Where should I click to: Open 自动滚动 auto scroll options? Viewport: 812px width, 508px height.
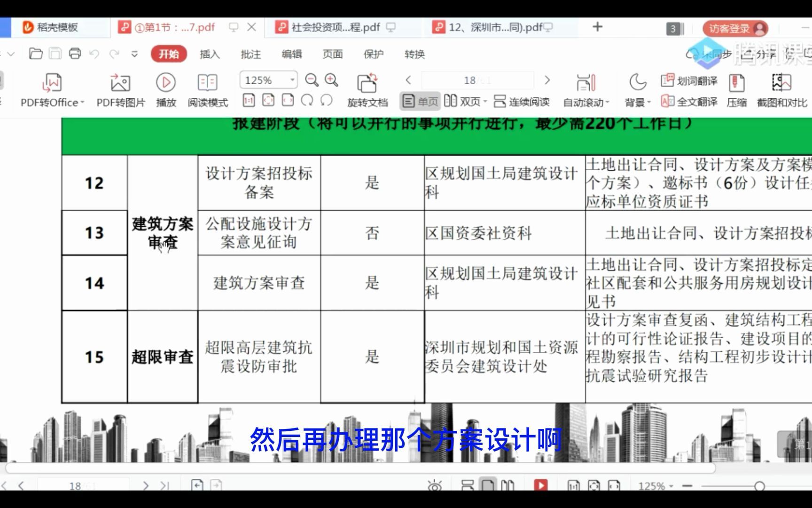pyautogui.click(x=586, y=90)
